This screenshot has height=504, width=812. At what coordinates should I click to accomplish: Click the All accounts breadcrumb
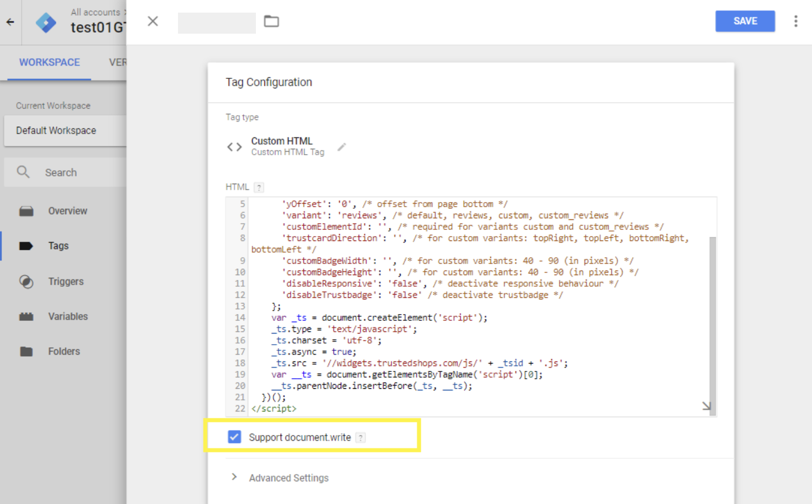(95, 12)
